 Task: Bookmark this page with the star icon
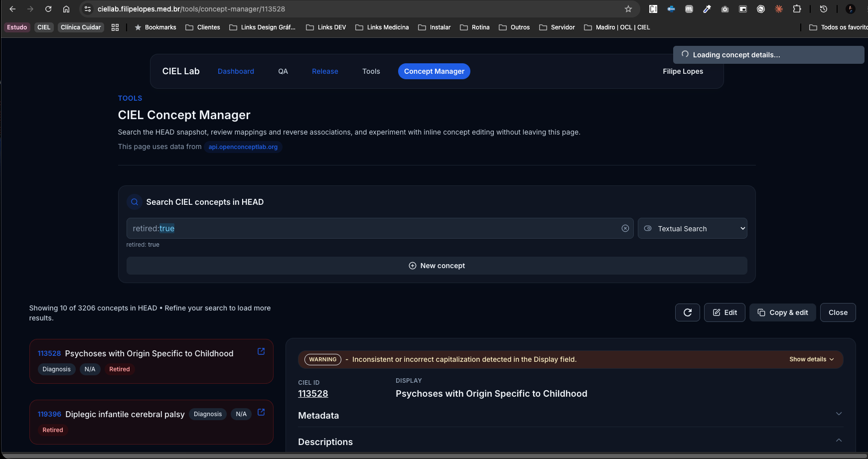[x=628, y=9]
